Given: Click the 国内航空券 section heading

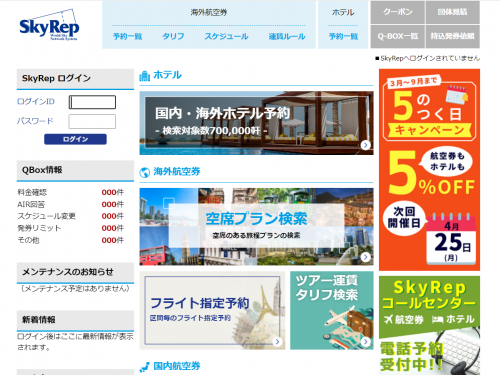Looking at the screenshot, I should (177, 366).
